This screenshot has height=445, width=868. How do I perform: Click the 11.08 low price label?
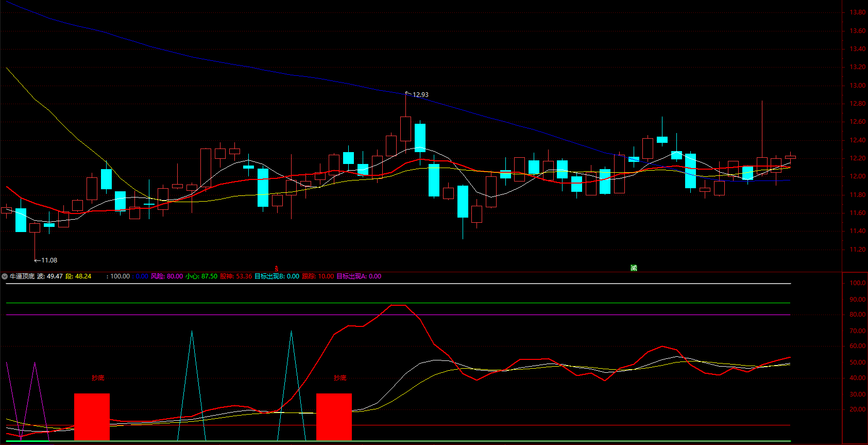click(x=49, y=260)
